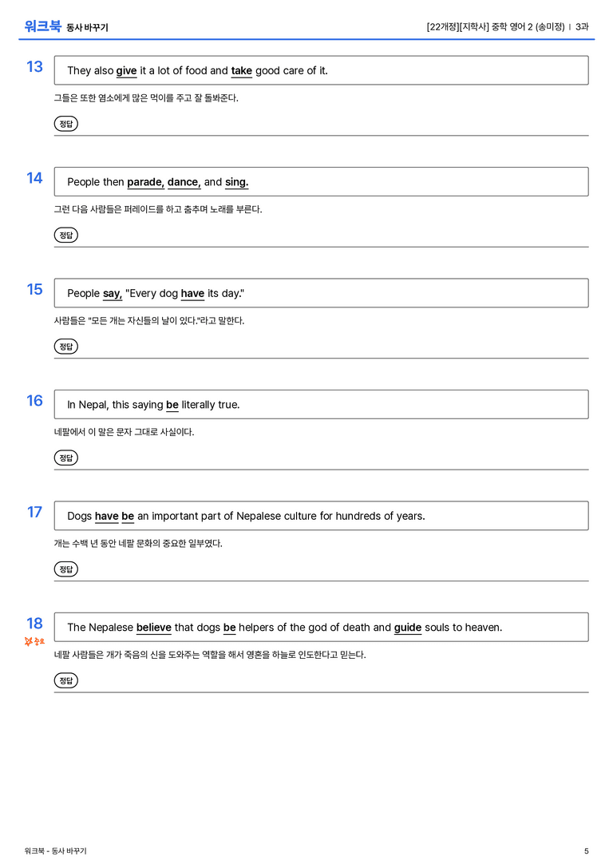The width and height of the screenshot is (613, 868).
Task: Click the underlined word 'parade,' in sentence 14
Action: point(145,182)
